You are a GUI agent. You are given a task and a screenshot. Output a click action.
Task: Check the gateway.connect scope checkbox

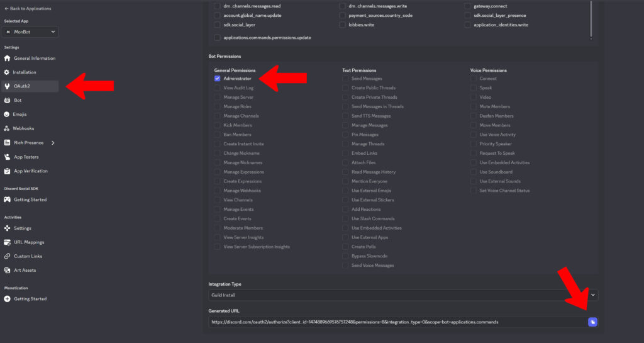click(468, 6)
